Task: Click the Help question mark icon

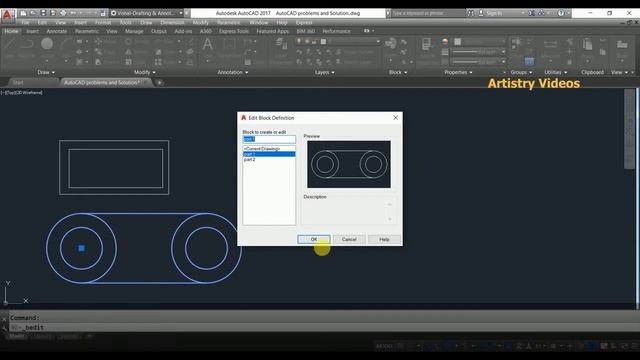Action: pos(561,13)
